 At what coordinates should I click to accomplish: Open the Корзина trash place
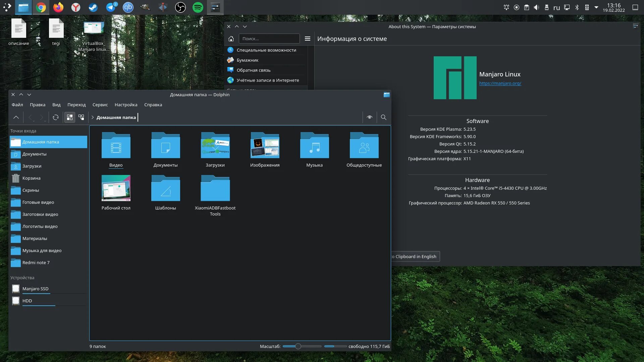pos(31,178)
